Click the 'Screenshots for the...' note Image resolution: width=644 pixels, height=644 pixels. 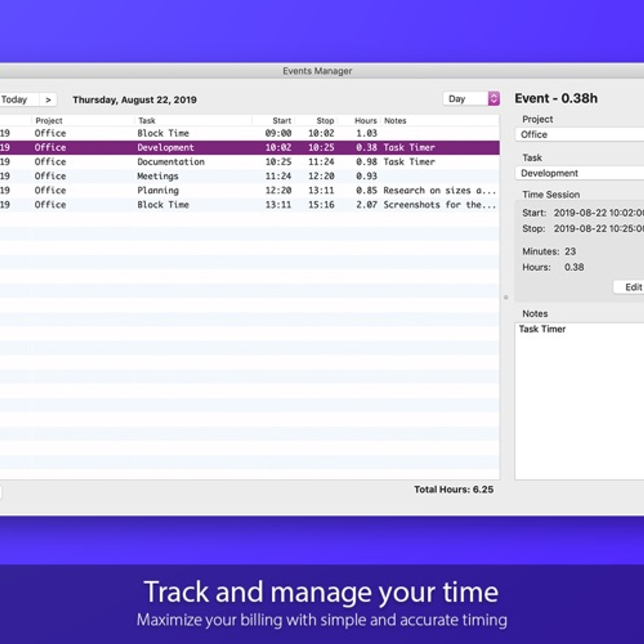pyautogui.click(x=440, y=205)
